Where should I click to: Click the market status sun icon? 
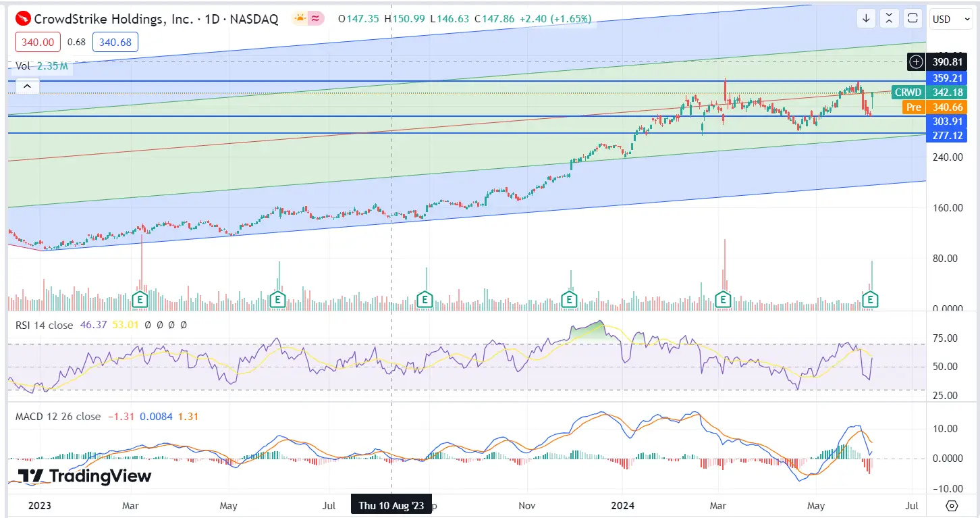click(300, 19)
